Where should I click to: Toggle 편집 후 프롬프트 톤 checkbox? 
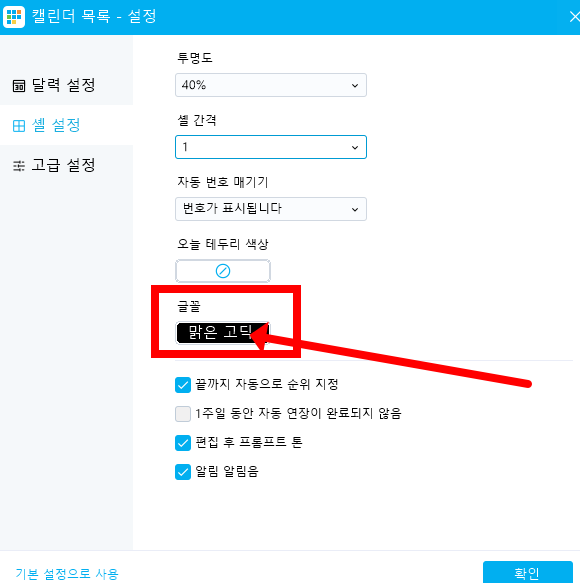[x=183, y=443]
